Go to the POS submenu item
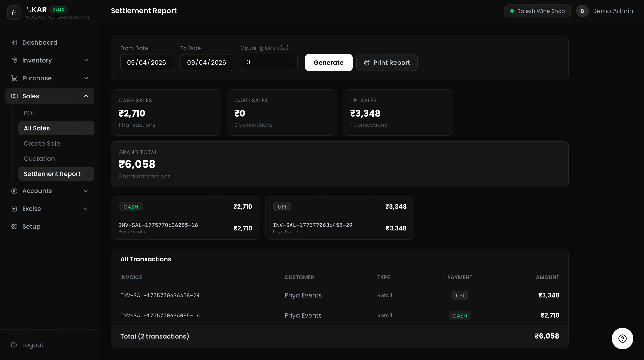This screenshot has height=360, width=644. coord(30,113)
